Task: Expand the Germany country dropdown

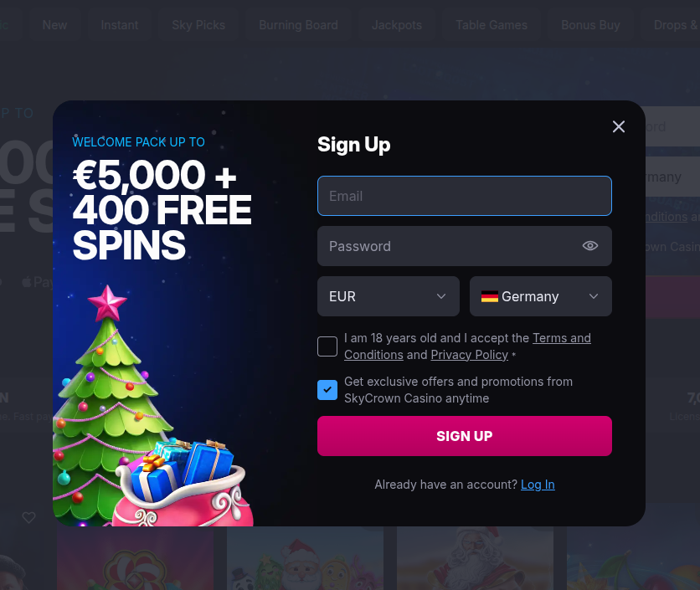Action: 540,296
